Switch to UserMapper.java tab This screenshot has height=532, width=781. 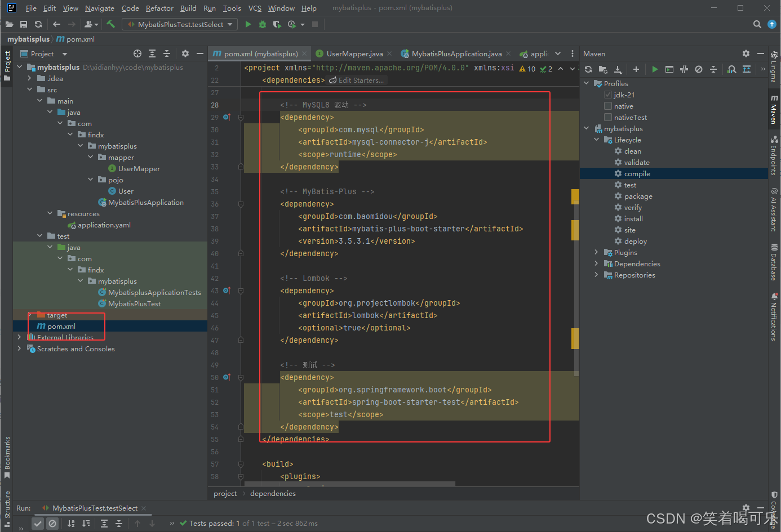(x=354, y=53)
